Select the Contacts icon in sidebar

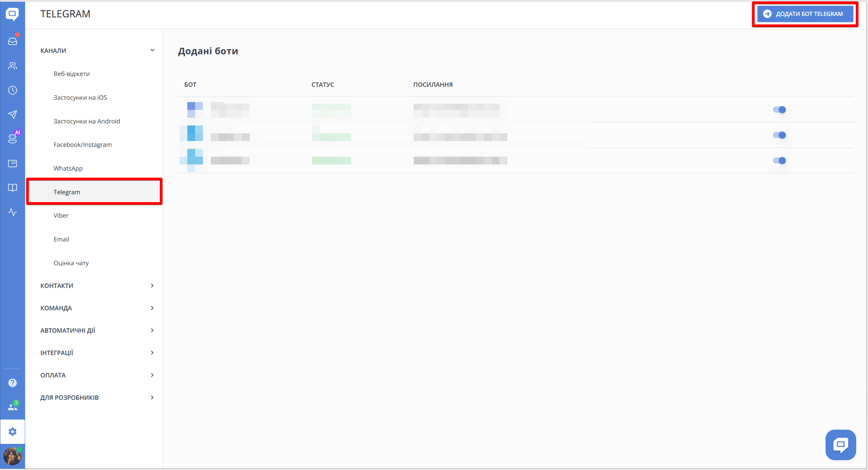tap(12, 66)
